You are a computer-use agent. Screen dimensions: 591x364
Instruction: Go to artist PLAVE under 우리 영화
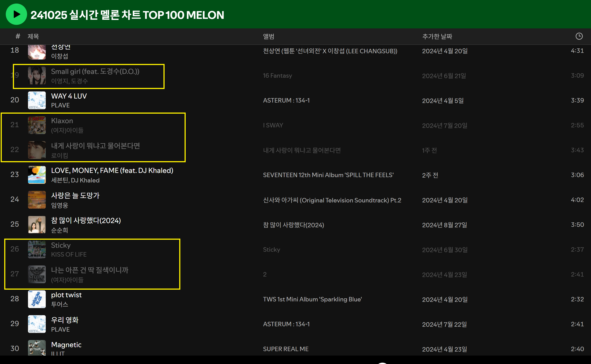60,329
